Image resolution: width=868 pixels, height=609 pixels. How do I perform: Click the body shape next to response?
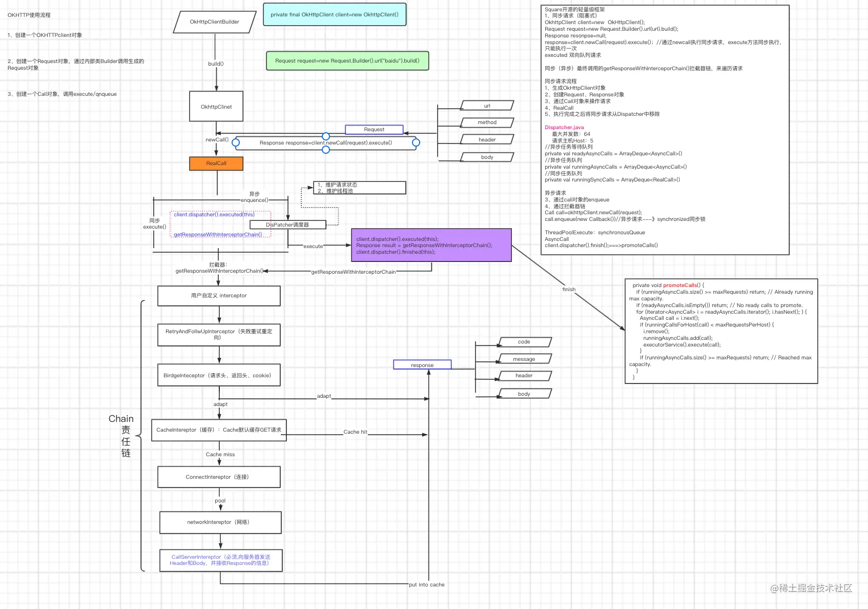coord(524,394)
